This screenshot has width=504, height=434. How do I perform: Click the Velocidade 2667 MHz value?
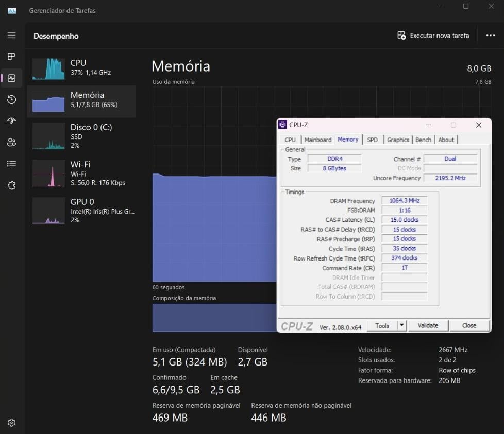click(453, 350)
